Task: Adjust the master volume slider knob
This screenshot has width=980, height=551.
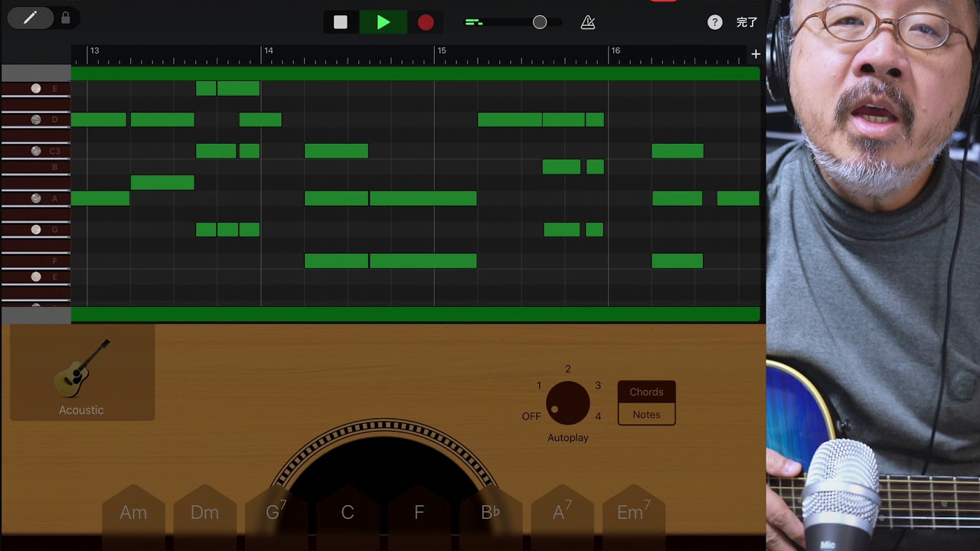Action: point(540,23)
